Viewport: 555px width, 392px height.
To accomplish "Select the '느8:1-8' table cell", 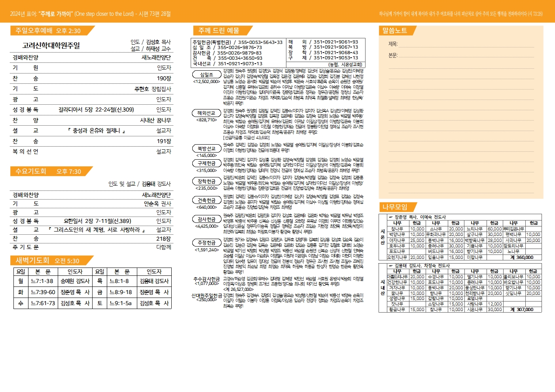I will [x=119, y=281].
